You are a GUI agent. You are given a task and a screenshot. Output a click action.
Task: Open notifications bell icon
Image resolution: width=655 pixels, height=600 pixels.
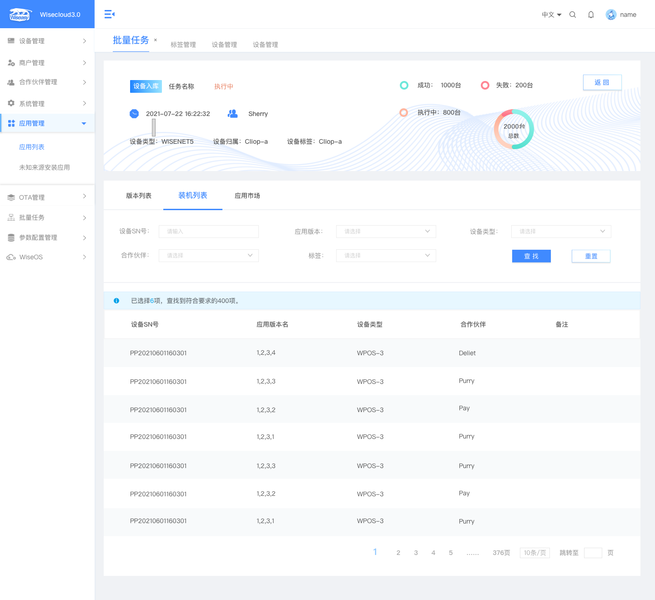(591, 15)
